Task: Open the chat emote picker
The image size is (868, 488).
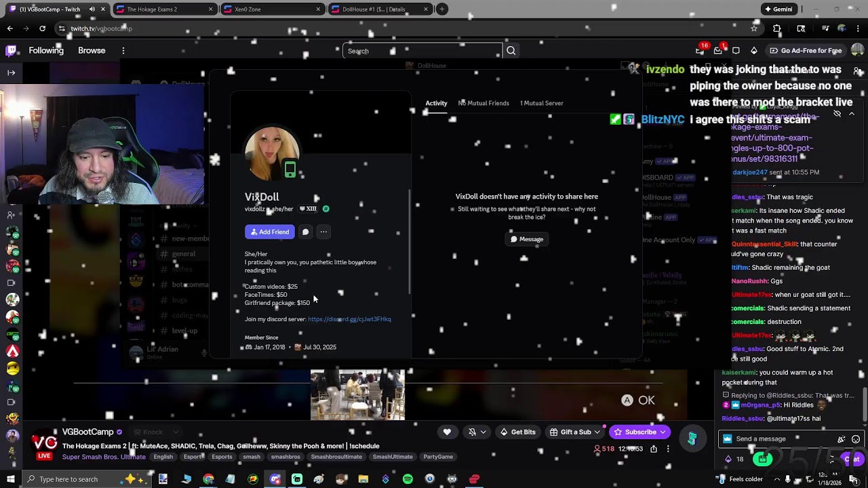Action: point(856,439)
